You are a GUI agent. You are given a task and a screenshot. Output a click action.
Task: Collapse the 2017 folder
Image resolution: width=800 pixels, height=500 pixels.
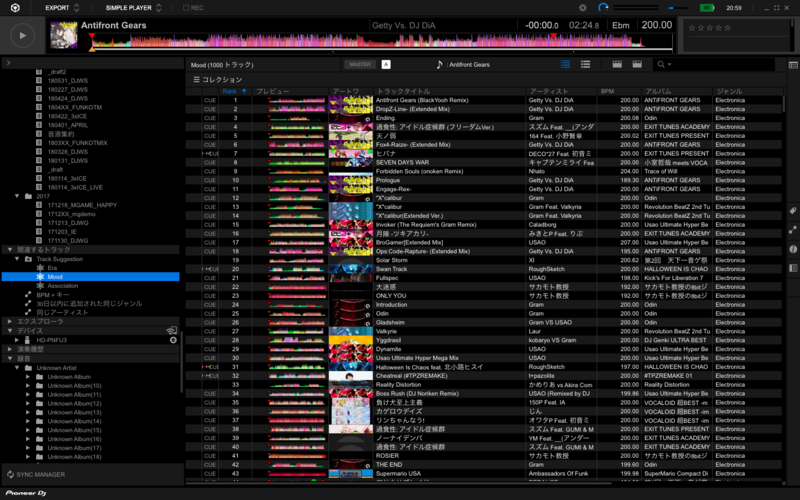pos(17,196)
